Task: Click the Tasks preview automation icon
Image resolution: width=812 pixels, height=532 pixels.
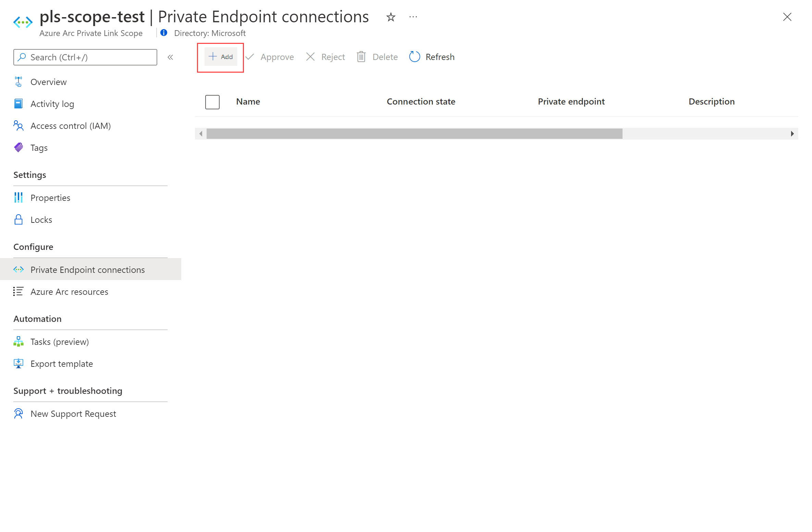Action: pos(19,341)
